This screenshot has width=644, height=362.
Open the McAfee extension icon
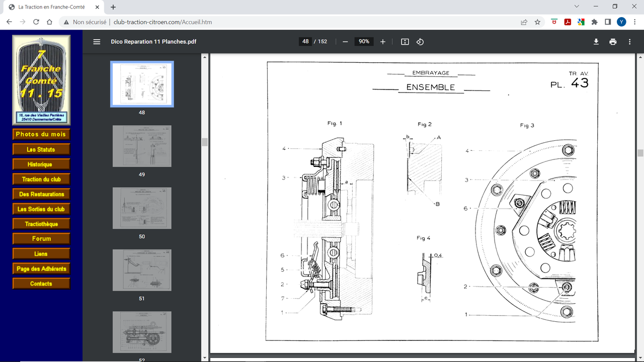(554, 22)
